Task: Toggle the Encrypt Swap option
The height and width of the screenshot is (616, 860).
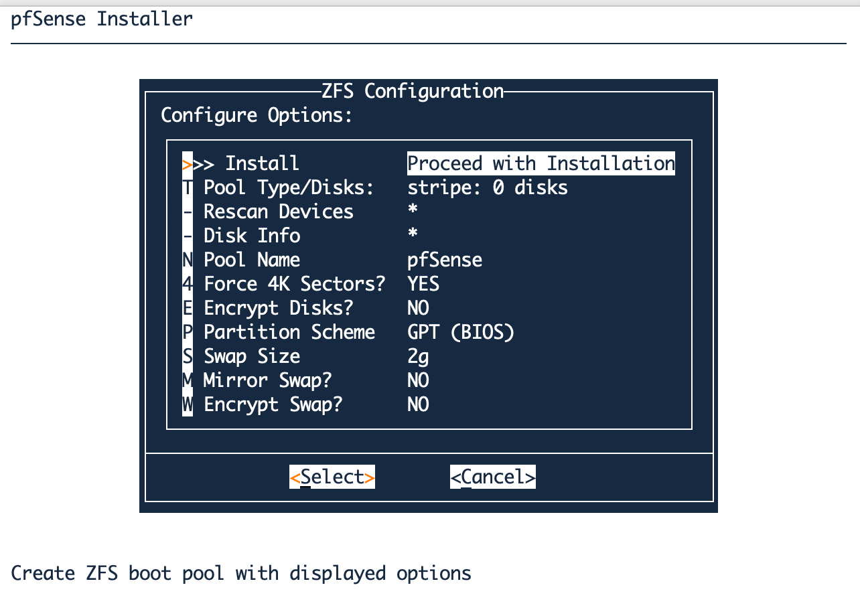Action: tap(305, 404)
